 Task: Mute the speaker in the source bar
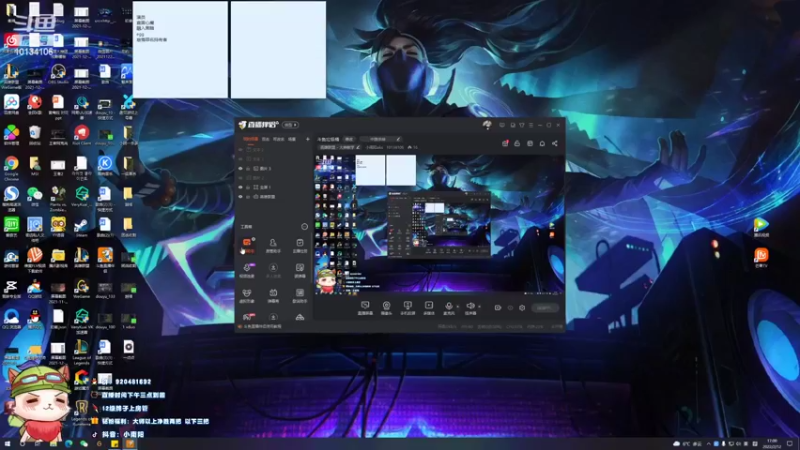click(470, 306)
